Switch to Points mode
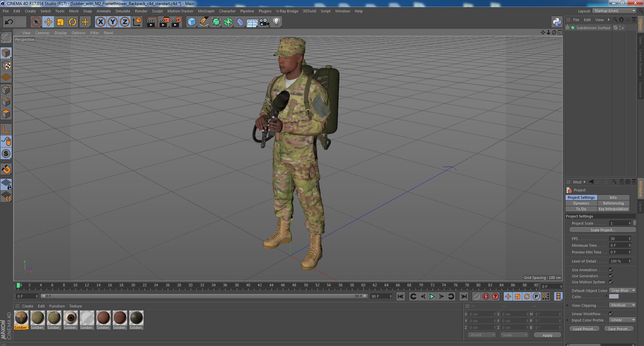 coord(6,90)
